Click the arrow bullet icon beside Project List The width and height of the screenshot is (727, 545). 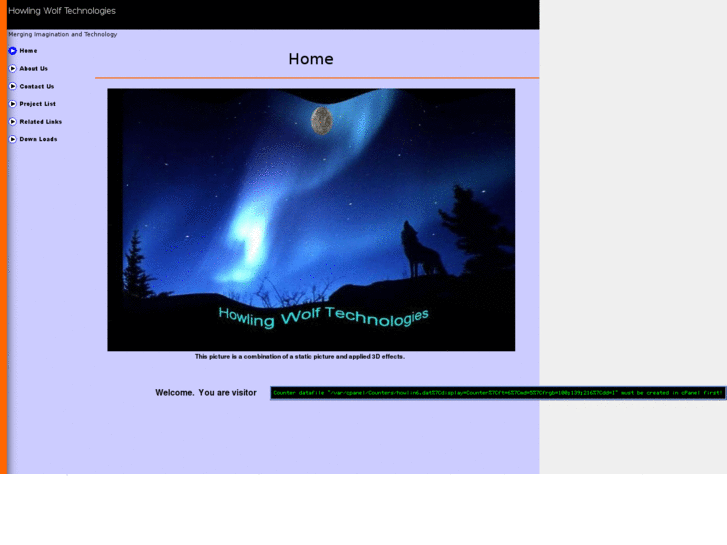click(13, 104)
